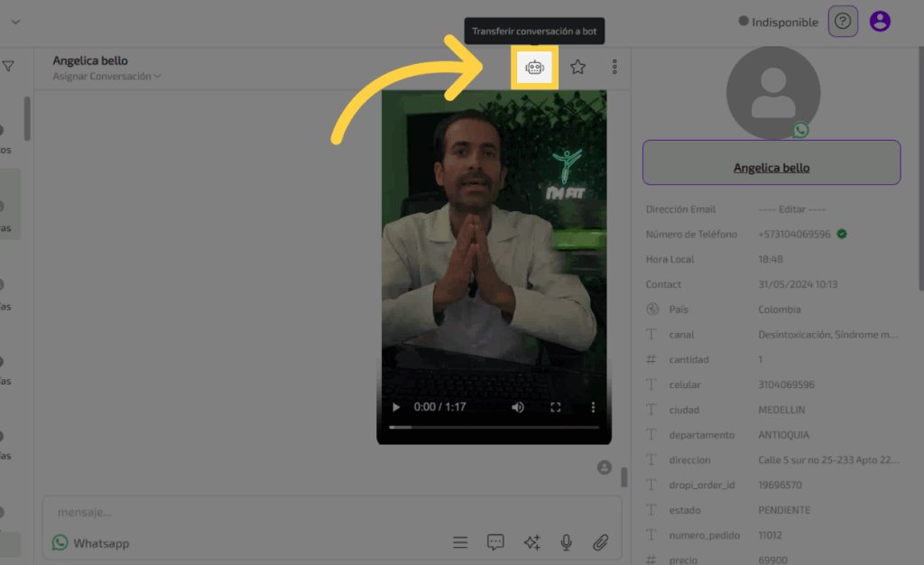The height and width of the screenshot is (565, 924).
Task: Open the purple user account avatar
Action: (879, 22)
